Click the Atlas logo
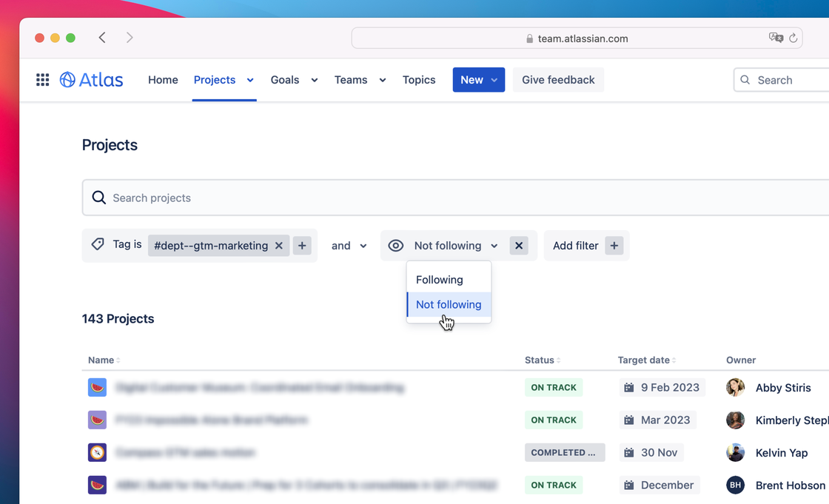This screenshot has width=829, height=504. (x=90, y=79)
